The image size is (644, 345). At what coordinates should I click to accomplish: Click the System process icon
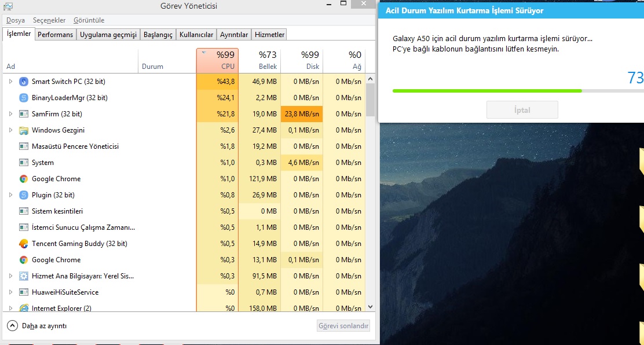click(24, 163)
